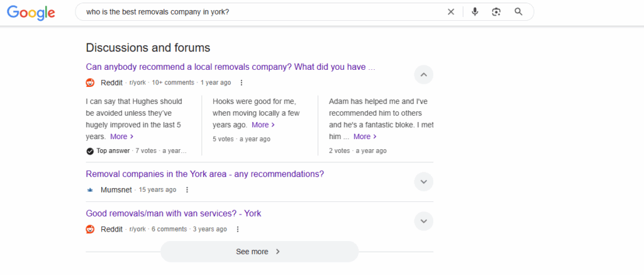Open 'Removal companies in the York area' link

tap(205, 174)
